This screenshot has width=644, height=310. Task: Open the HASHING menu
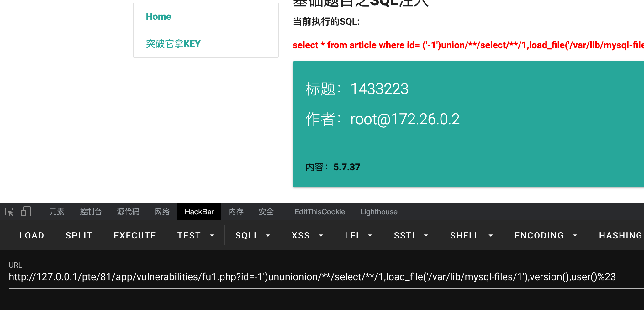(621, 235)
